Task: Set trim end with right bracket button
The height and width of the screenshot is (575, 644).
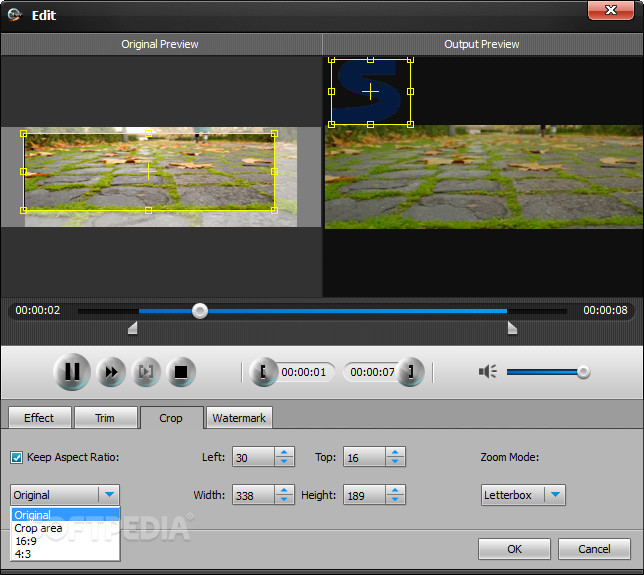Action: coord(410,372)
